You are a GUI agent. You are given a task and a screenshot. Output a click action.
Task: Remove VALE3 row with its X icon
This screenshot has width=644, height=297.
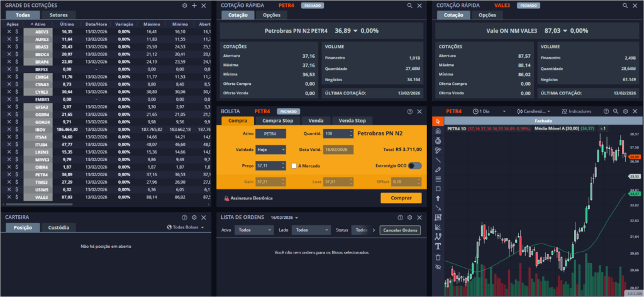9,197
